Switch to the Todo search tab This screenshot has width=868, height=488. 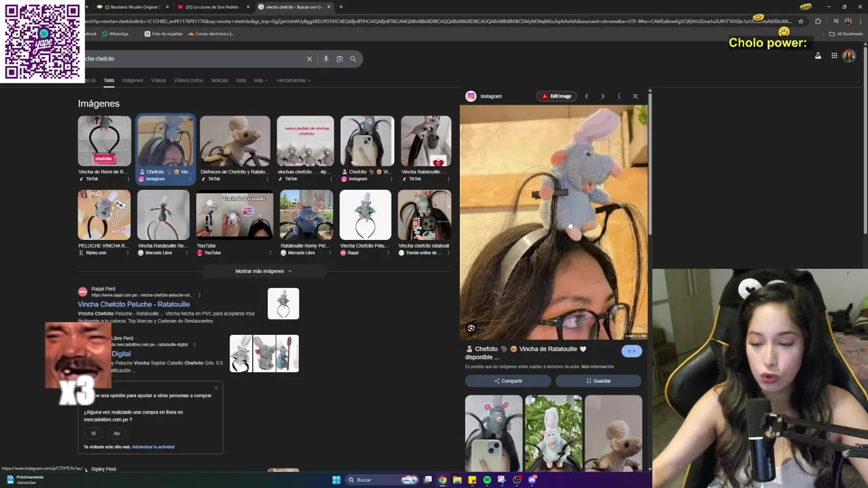108,80
